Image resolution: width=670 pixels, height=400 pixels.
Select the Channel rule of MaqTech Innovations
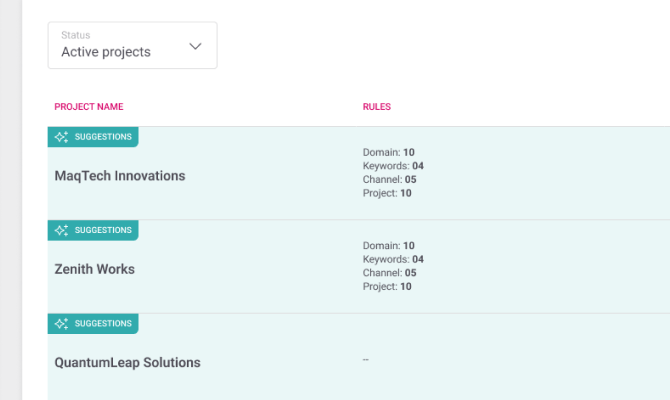click(390, 180)
